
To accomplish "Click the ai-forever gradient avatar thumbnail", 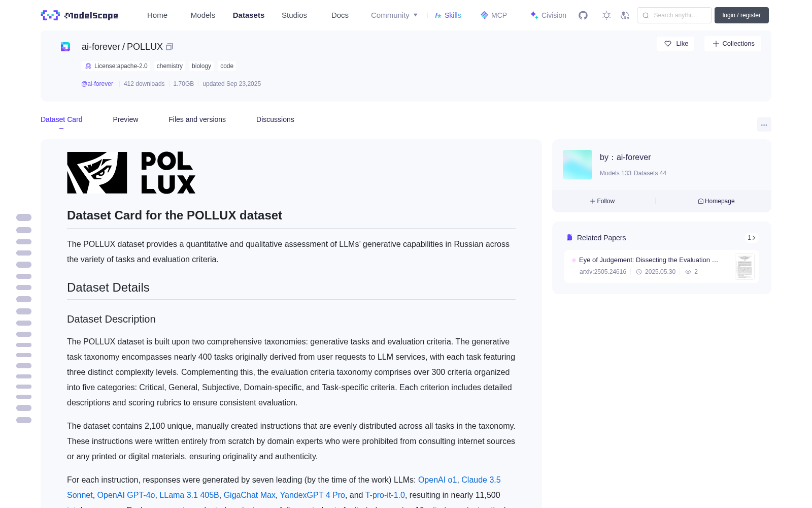I will 578,165.
